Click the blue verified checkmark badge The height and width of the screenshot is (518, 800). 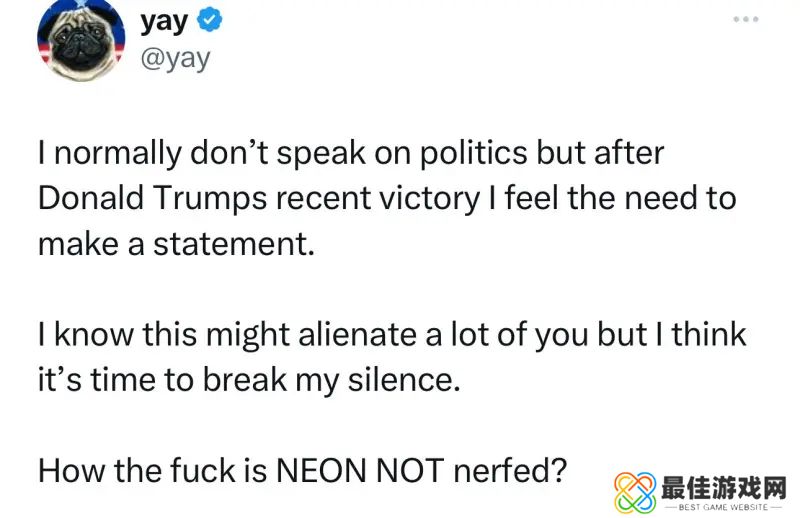(x=211, y=20)
